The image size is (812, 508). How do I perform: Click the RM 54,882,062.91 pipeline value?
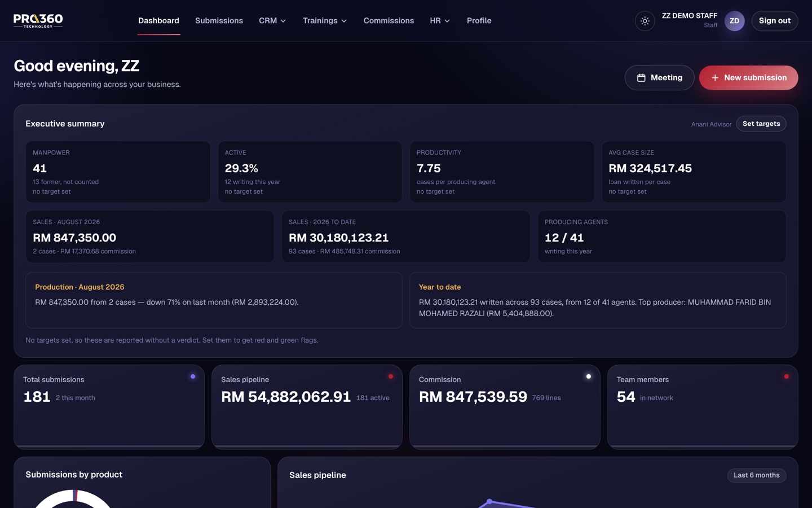(286, 397)
